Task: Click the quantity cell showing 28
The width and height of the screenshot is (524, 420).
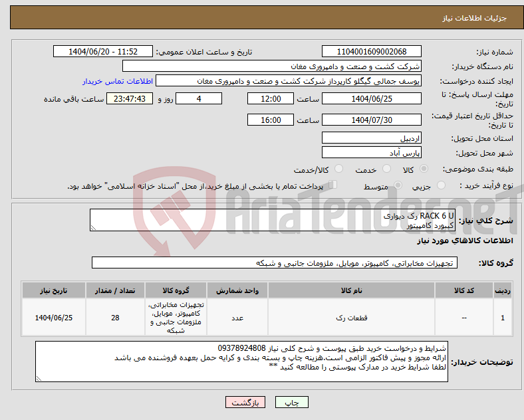Action: click(115, 318)
